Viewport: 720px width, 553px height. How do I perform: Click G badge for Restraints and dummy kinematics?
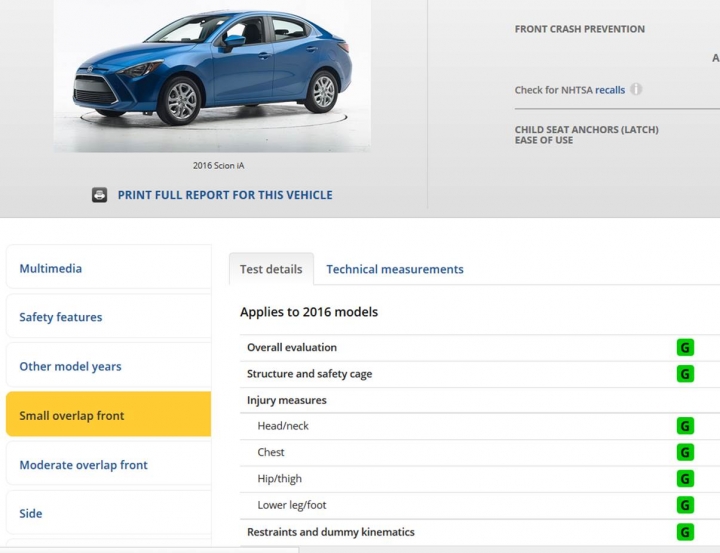click(x=685, y=532)
